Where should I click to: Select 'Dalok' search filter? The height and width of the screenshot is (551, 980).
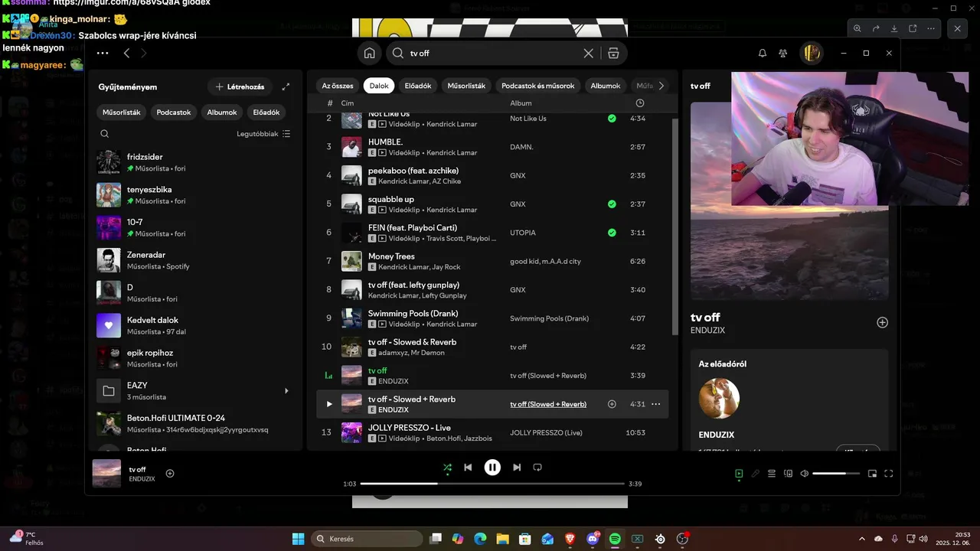379,86
